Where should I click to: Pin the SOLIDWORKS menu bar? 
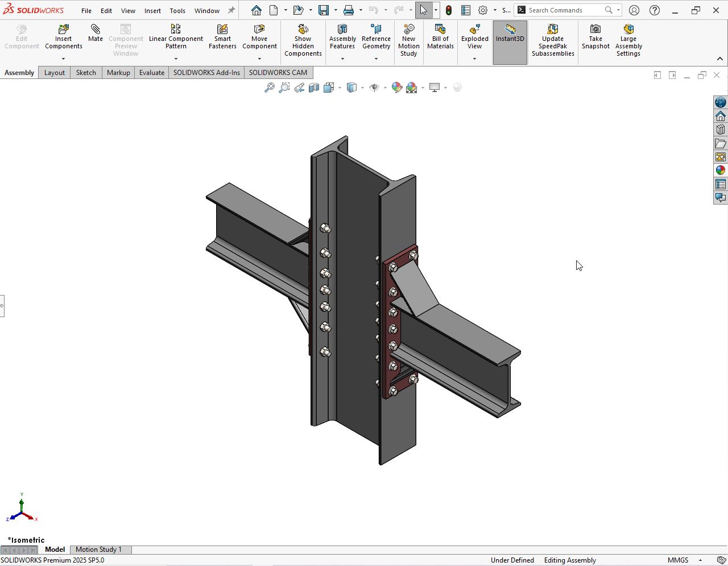click(x=231, y=10)
